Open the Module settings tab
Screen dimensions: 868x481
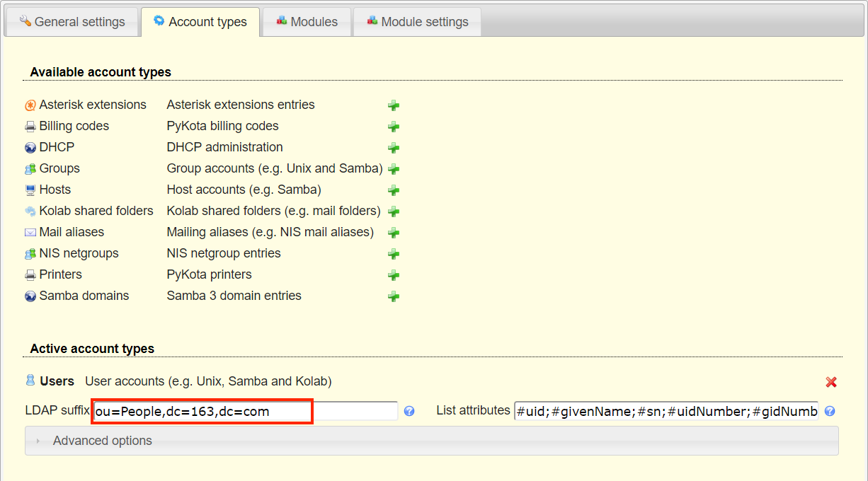[417, 22]
